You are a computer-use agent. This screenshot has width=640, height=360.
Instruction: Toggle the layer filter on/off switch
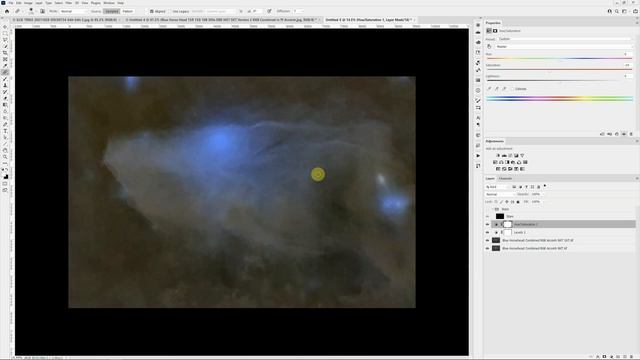coord(545,186)
